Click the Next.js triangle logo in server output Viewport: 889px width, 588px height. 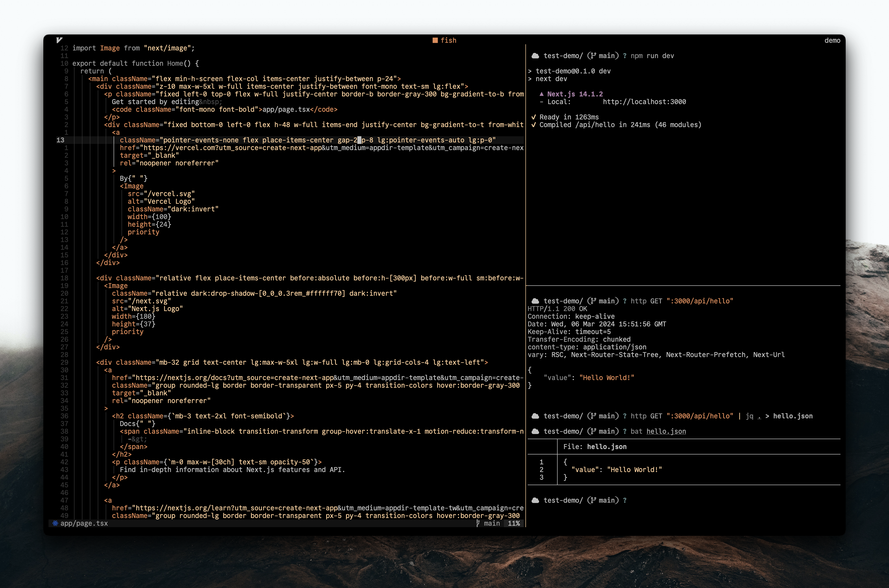pos(541,94)
